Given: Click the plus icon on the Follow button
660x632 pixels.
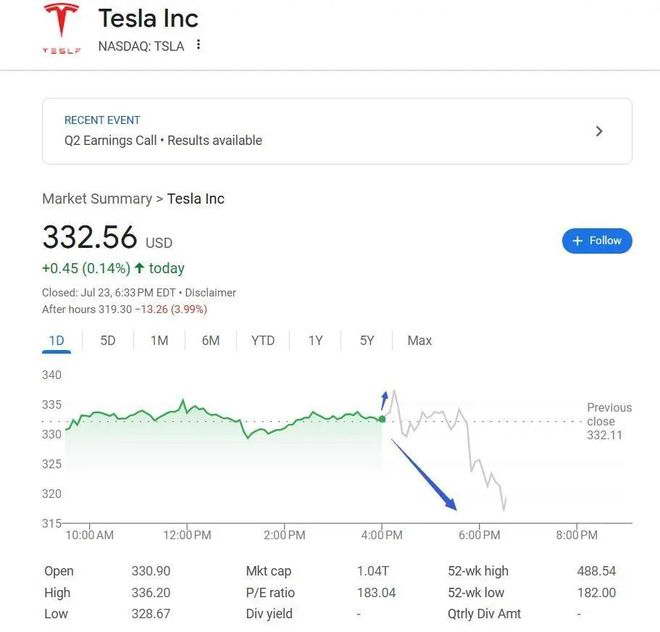Looking at the screenshot, I should pyautogui.click(x=576, y=240).
